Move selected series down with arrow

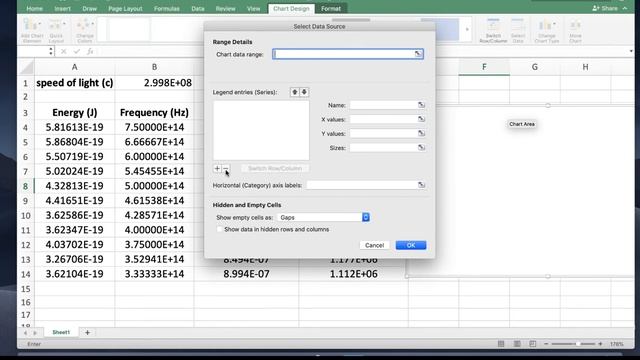(x=304, y=92)
